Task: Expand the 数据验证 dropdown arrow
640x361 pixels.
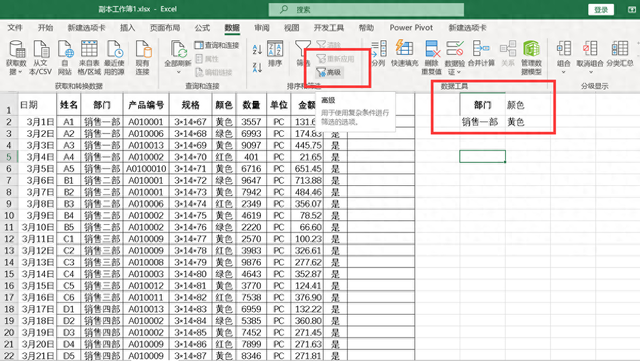Action: click(x=459, y=72)
